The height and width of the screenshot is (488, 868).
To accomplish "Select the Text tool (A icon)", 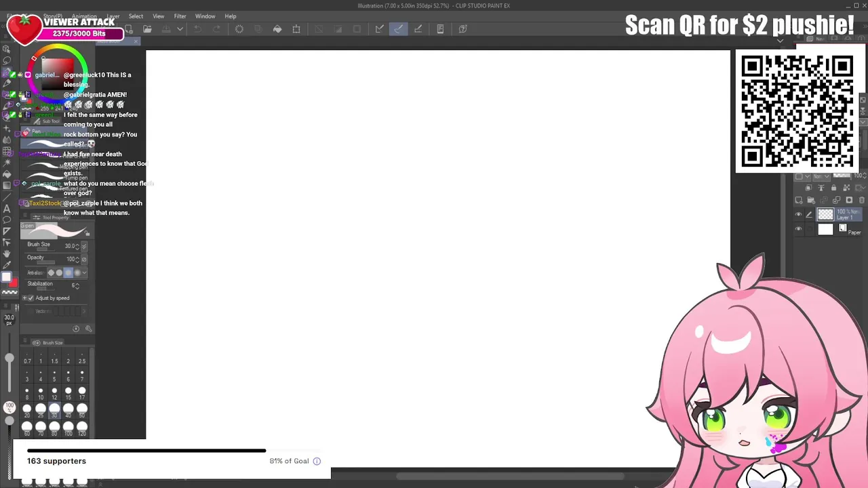I will [x=7, y=209].
